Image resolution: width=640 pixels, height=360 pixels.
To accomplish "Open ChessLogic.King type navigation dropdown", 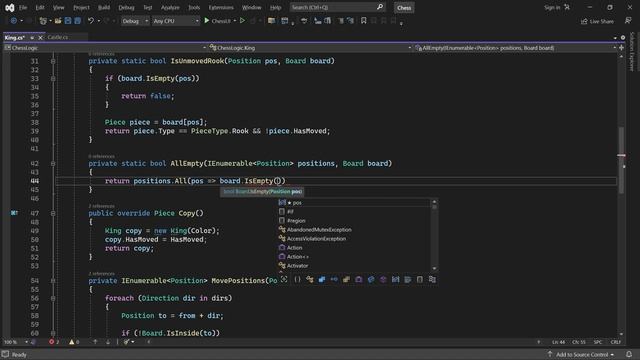I will pos(311,48).
